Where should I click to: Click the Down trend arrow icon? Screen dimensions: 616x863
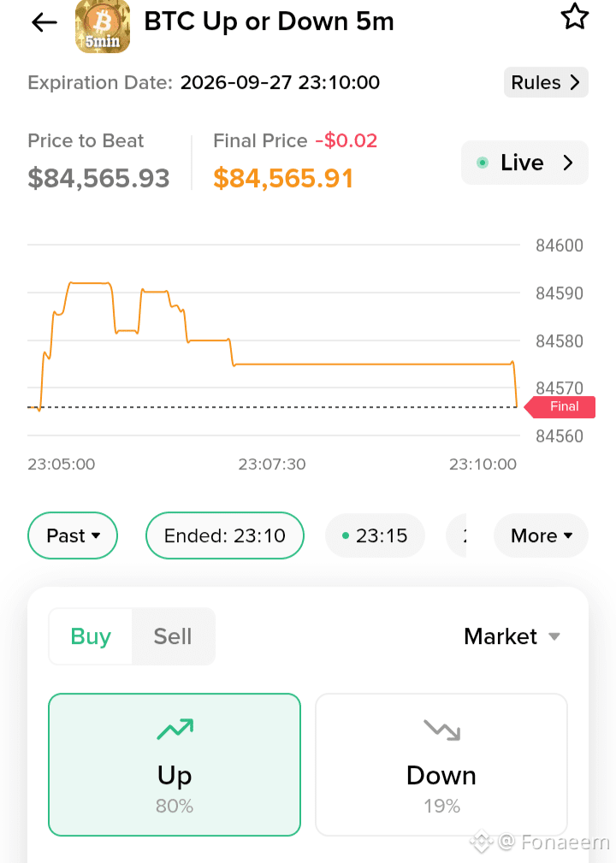point(442,730)
